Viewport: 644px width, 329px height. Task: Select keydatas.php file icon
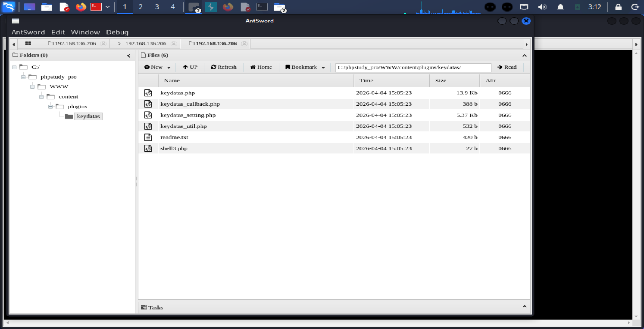pyautogui.click(x=148, y=93)
